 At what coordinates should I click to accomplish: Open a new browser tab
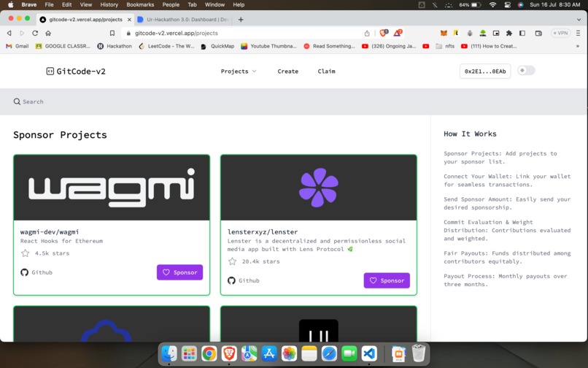241,20
